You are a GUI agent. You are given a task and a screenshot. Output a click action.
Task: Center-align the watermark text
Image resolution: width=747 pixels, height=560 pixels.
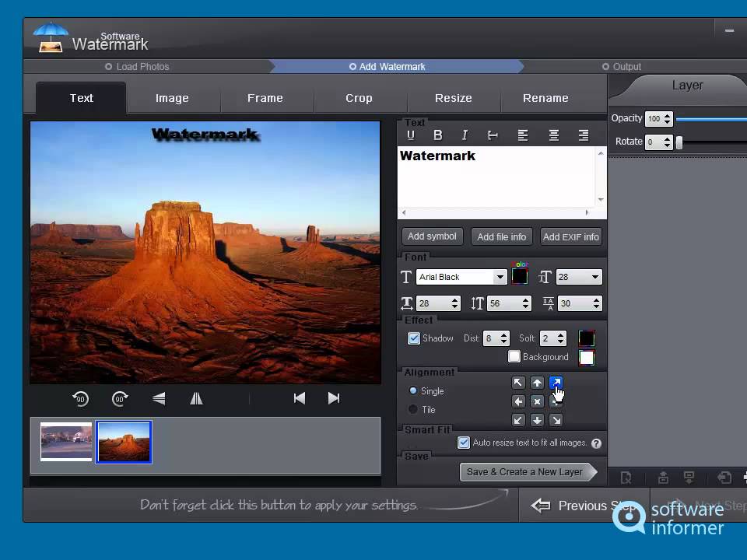(553, 135)
